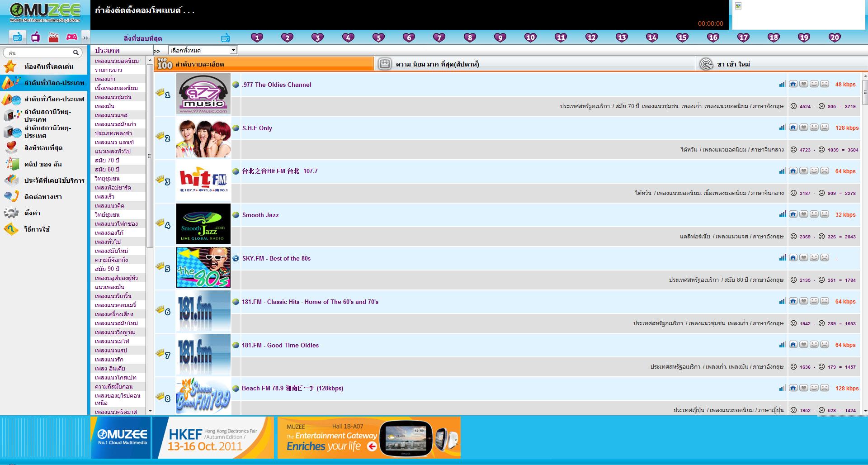This screenshot has height=465, width=868.
Task: Play SKY.FM - Best of the 80s link
Action: pyautogui.click(x=276, y=258)
